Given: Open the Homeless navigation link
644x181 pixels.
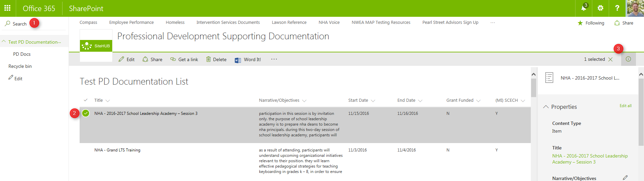Looking at the screenshot, I should click(175, 22).
